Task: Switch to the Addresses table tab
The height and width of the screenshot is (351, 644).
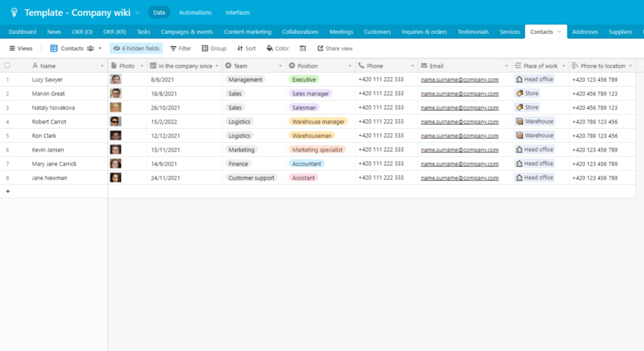Action: [585, 31]
